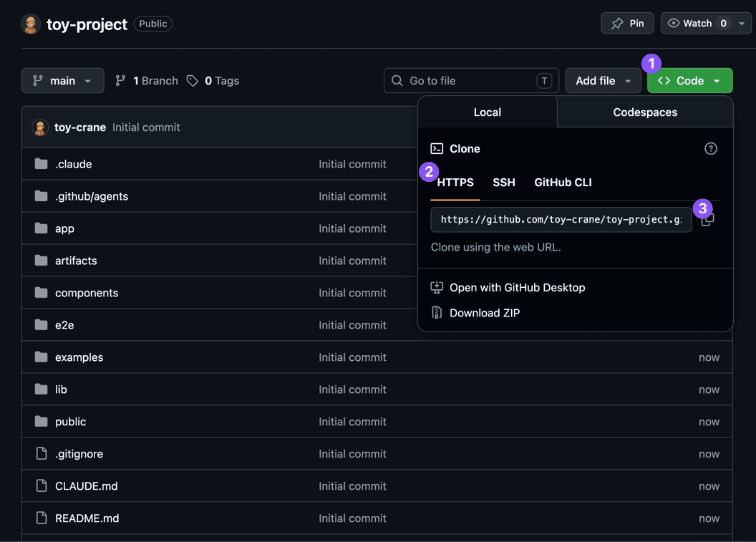Switch to the Codespaces tab

click(x=645, y=112)
